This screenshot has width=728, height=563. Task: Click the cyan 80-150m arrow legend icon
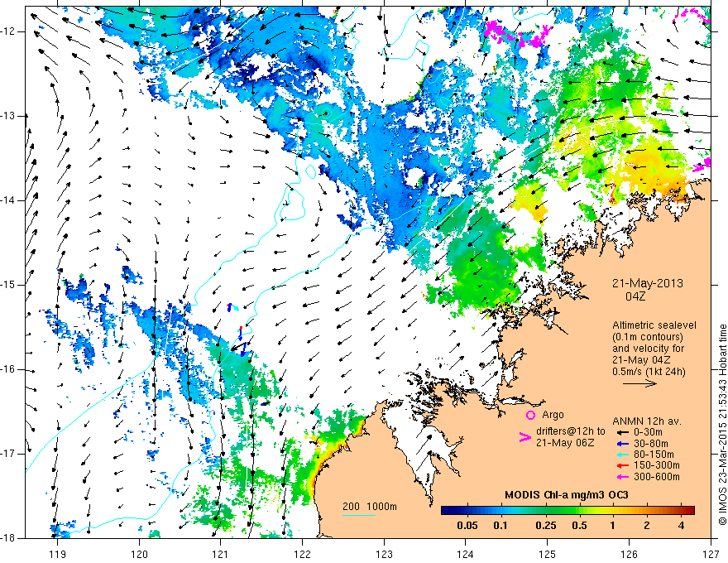coord(622,455)
